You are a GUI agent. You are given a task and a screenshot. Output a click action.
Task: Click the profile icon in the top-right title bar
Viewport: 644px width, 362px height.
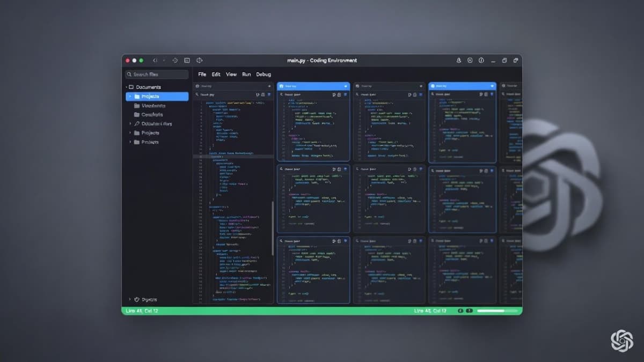[x=458, y=61]
